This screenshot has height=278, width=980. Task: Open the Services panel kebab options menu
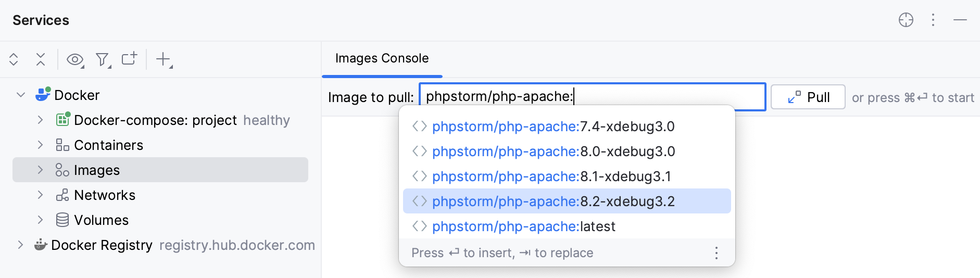(x=933, y=20)
